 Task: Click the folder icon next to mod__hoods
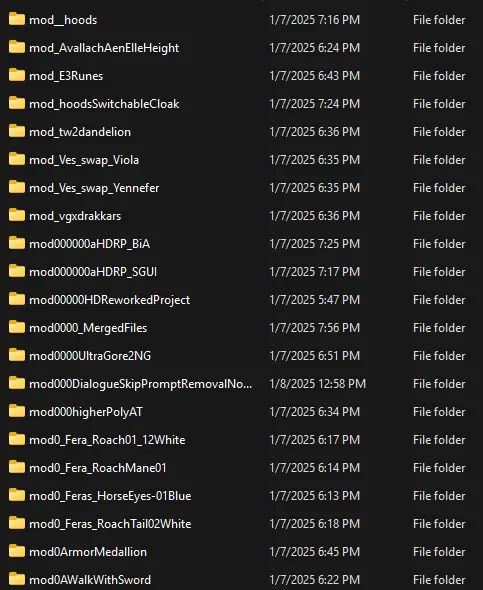pos(17,19)
